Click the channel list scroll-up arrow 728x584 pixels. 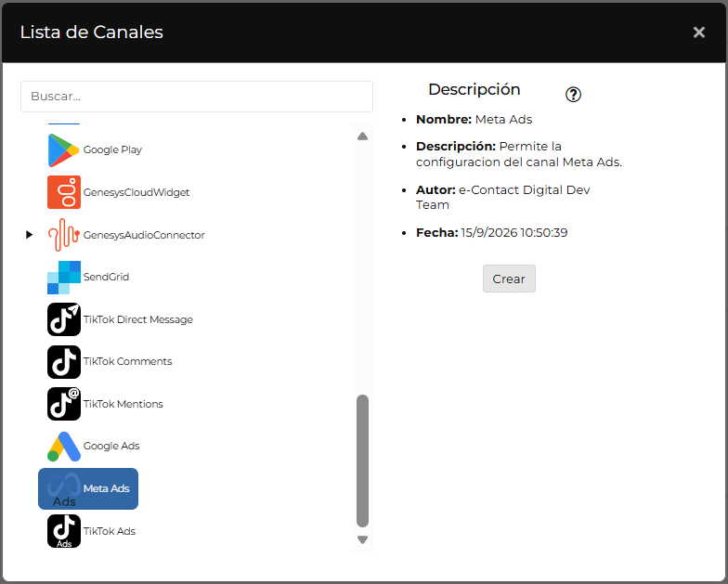362,136
